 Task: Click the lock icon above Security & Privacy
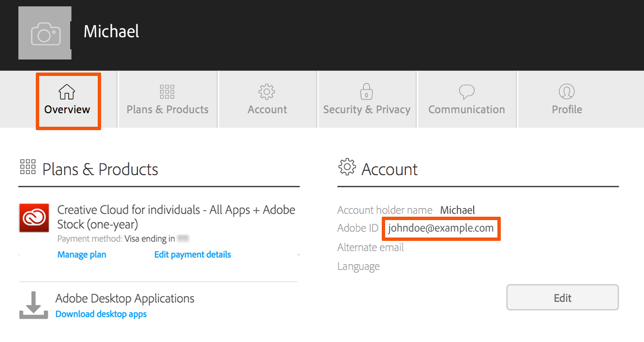point(366,91)
